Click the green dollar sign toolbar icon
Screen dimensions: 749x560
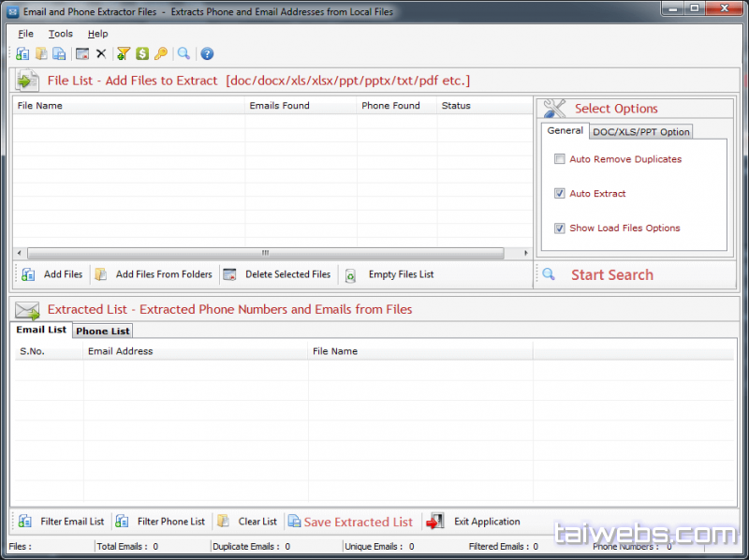142,53
